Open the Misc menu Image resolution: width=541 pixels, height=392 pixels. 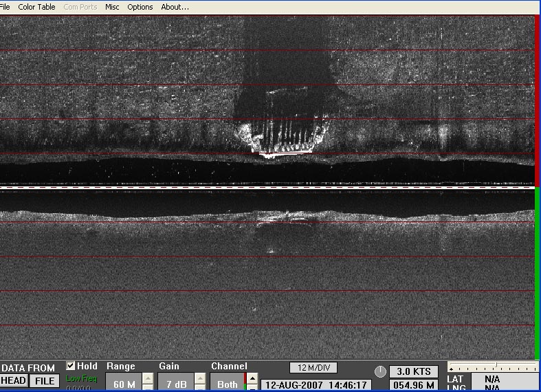coord(112,7)
